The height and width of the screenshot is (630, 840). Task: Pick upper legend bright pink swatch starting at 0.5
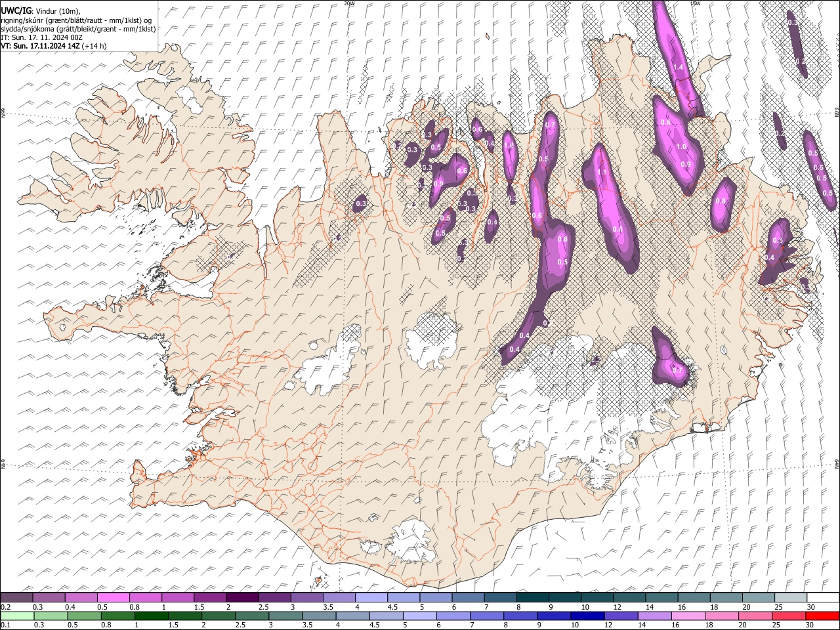coord(113,598)
